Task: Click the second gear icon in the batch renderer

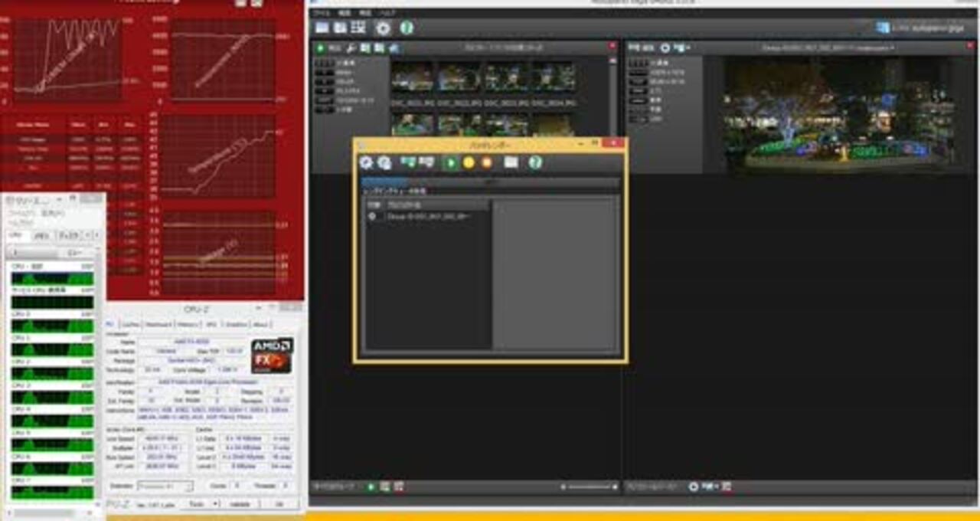Action: (x=385, y=162)
